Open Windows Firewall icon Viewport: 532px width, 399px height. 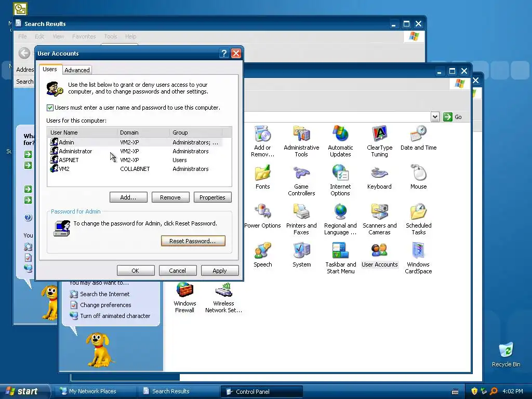pos(184,297)
